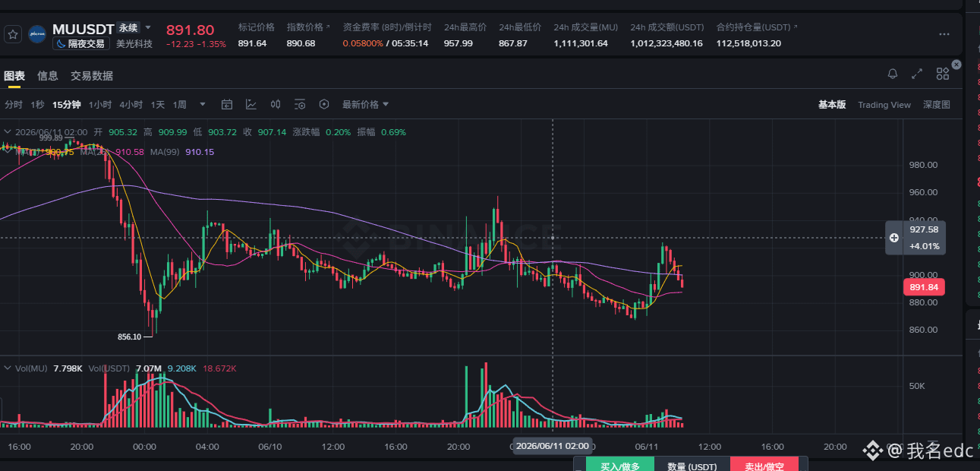Image resolution: width=980 pixels, height=471 pixels.
Task: Click the current price label 891.84 on price axis
Action: (923, 287)
